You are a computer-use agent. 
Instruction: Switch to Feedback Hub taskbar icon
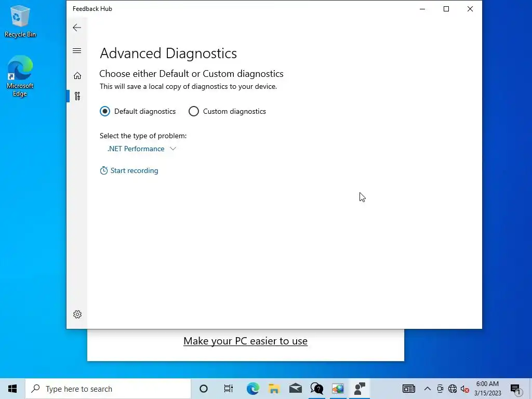[360, 389]
